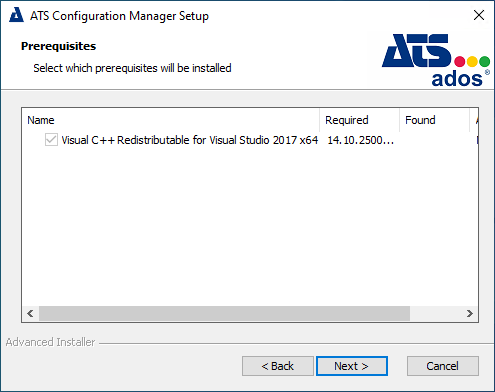495x392 pixels.
Task: Click the red dot in ATS logo
Action: tap(460, 62)
